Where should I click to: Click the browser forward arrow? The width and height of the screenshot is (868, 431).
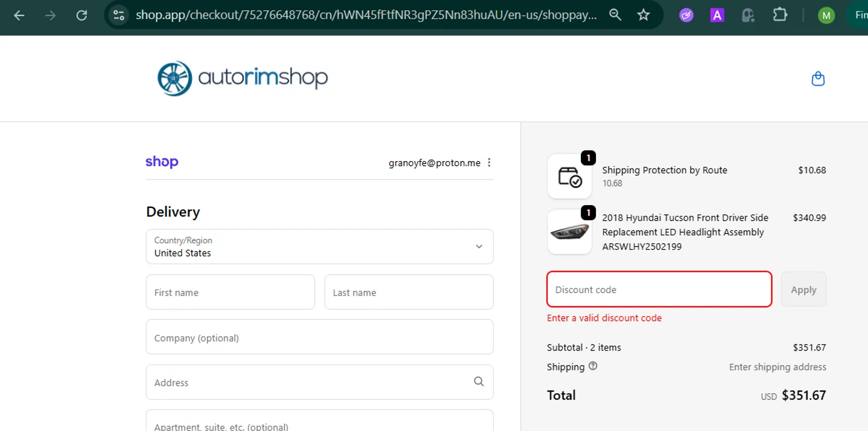(x=50, y=15)
